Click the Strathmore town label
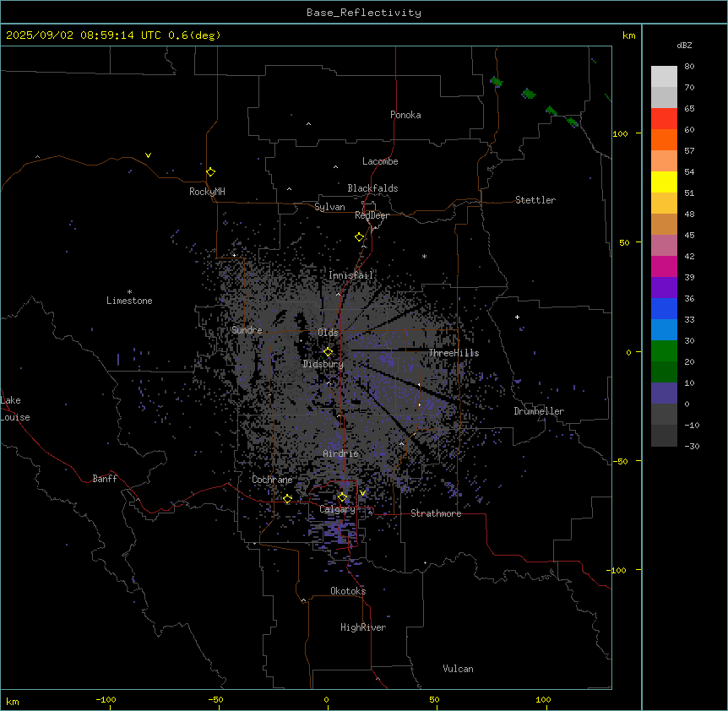The image size is (728, 711). coord(436,513)
